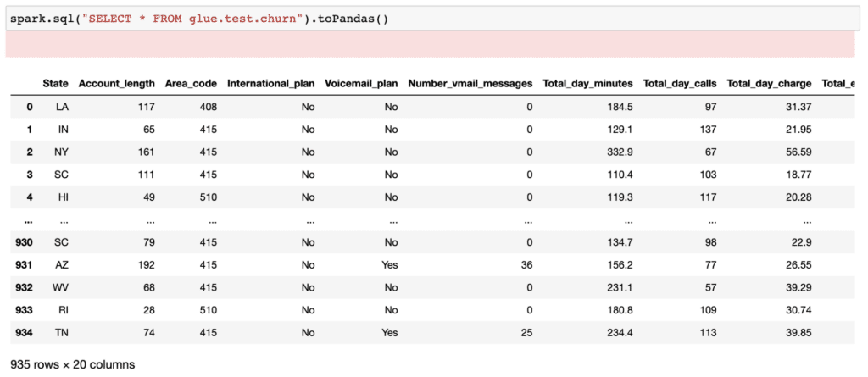The image size is (868, 377).
Task: Select row index 0
Action: tap(28, 107)
